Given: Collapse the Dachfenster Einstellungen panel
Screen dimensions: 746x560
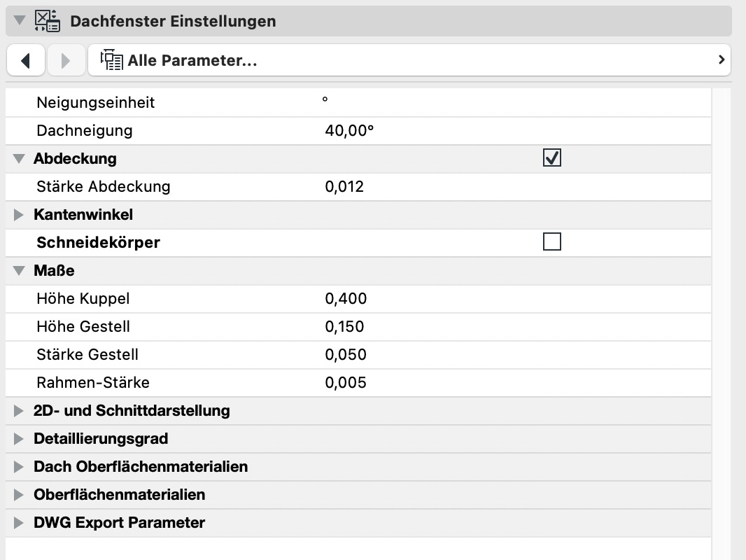Looking at the screenshot, I should point(19,21).
